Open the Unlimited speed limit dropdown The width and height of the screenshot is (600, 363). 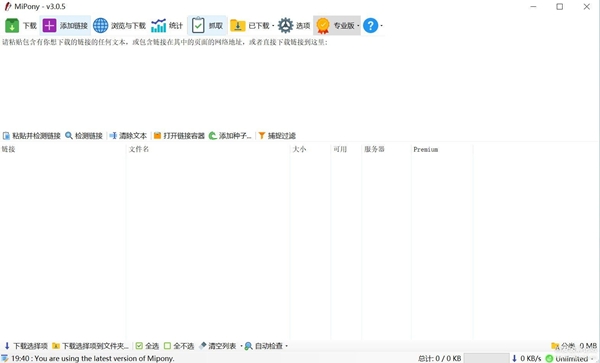592,358
